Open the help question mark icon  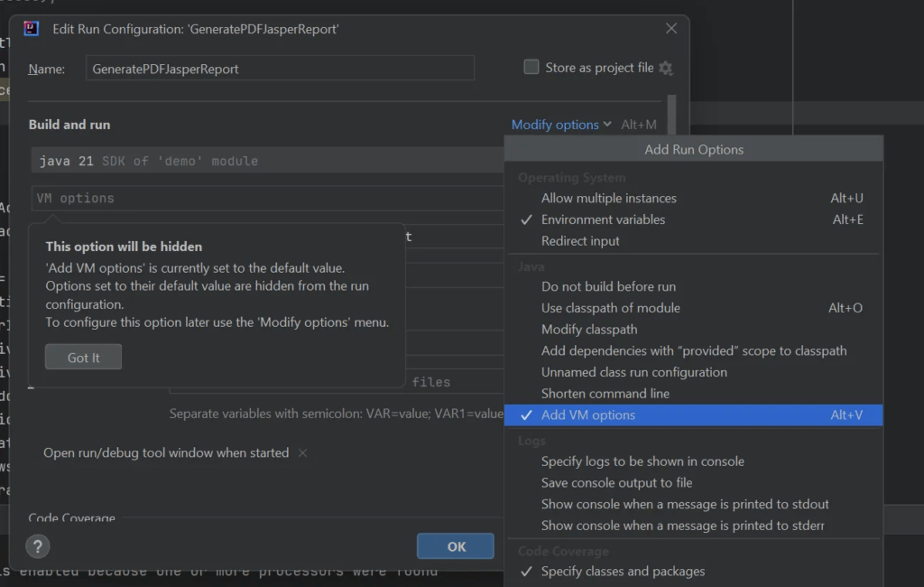[37, 545]
